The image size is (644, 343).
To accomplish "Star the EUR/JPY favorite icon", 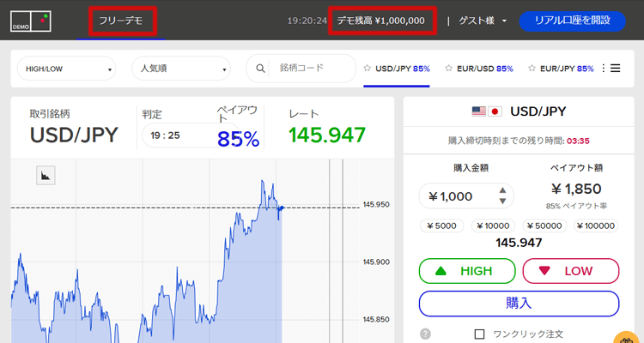I will pyautogui.click(x=532, y=68).
